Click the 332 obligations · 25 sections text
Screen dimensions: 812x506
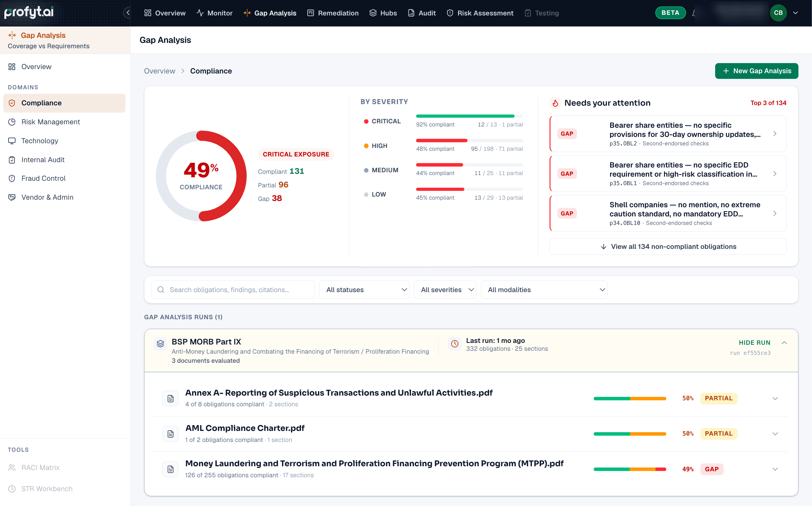(x=507, y=349)
